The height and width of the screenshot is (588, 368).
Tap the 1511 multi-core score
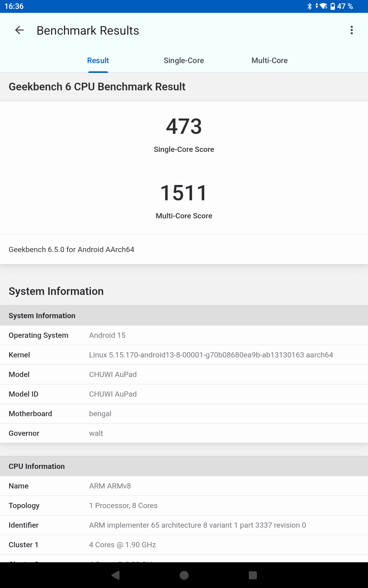coord(184,193)
